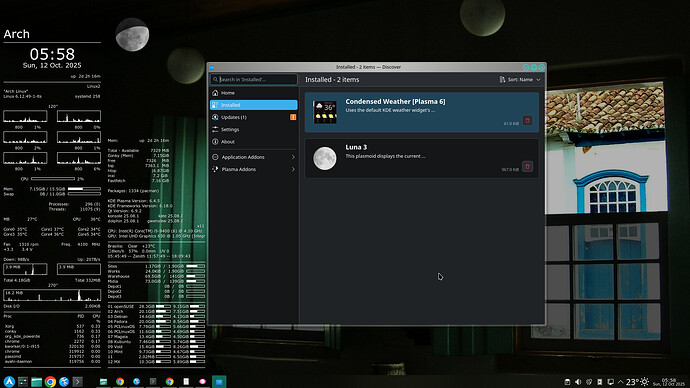Remove the Condensed Weather widget with its trash button

[527, 121]
